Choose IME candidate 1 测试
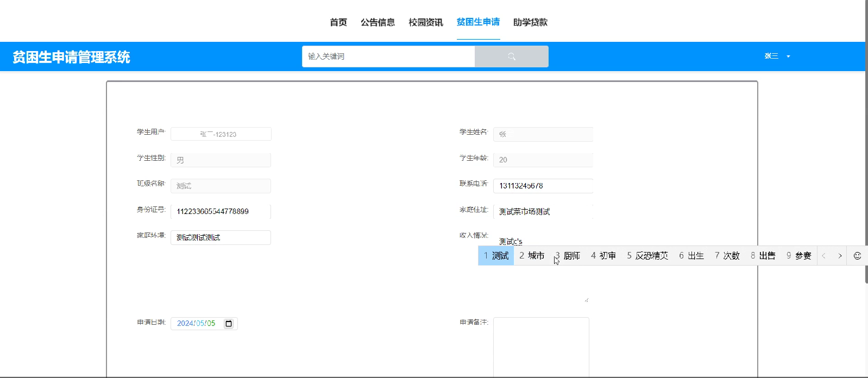 click(x=496, y=256)
